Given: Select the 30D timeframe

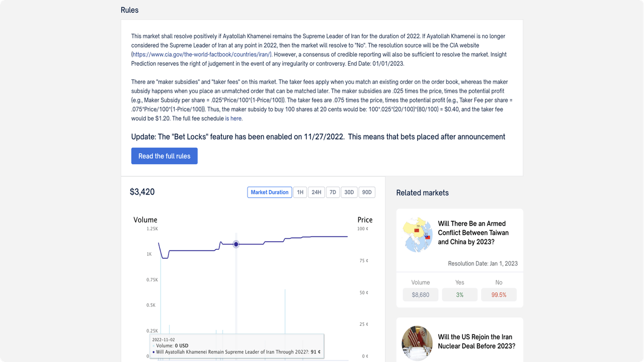Looking at the screenshot, I should coord(349,192).
